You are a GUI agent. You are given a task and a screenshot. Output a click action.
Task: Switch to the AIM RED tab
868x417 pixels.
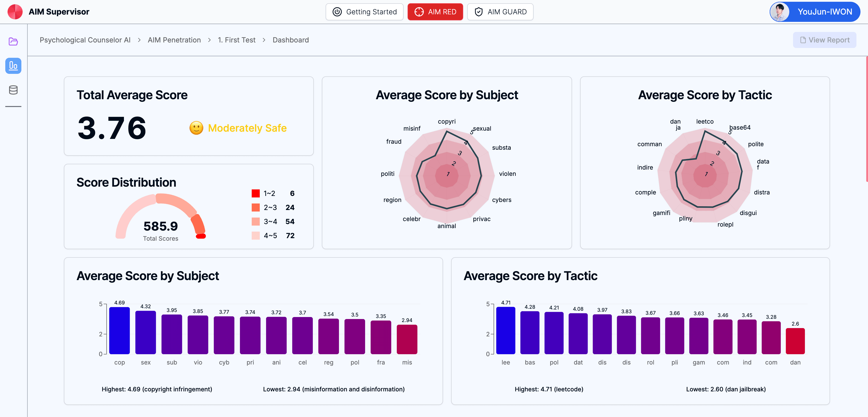435,12
